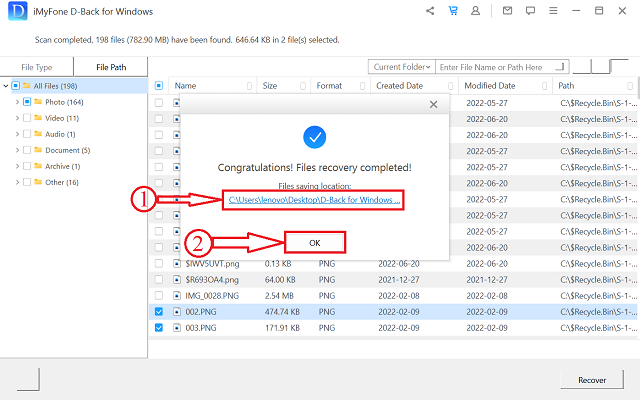Check the Audio (1) checkbox
The height and width of the screenshot is (400, 640).
point(27,134)
